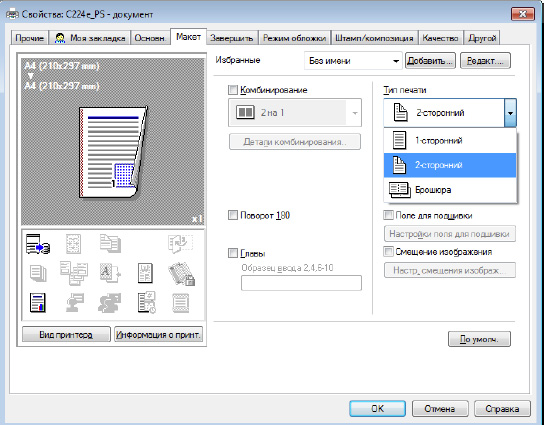Click the printer output tray icon
Image resolution: width=545 pixels, height=425 pixels.
click(x=38, y=244)
